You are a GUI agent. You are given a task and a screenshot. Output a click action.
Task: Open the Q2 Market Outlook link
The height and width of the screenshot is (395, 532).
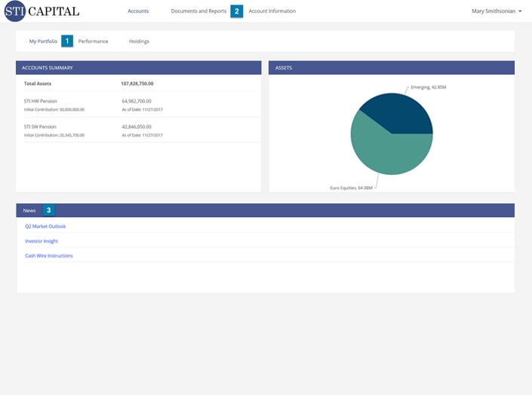pyautogui.click(x=45, y=226)
